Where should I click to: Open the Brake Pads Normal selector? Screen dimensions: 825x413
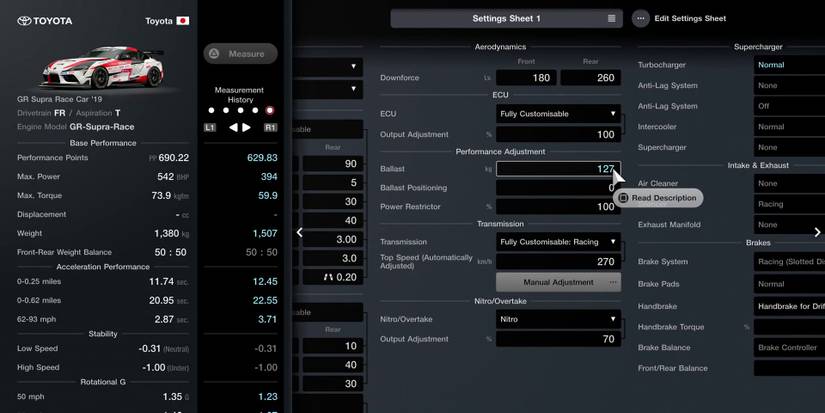[789, 284]
